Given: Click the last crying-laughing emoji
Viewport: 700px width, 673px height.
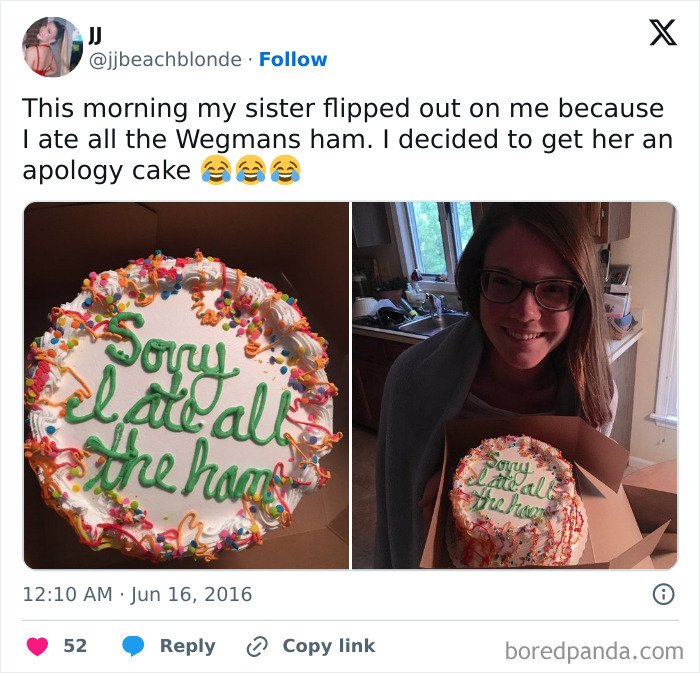Looking at the screenshot, I should click(x=286, y=170).
